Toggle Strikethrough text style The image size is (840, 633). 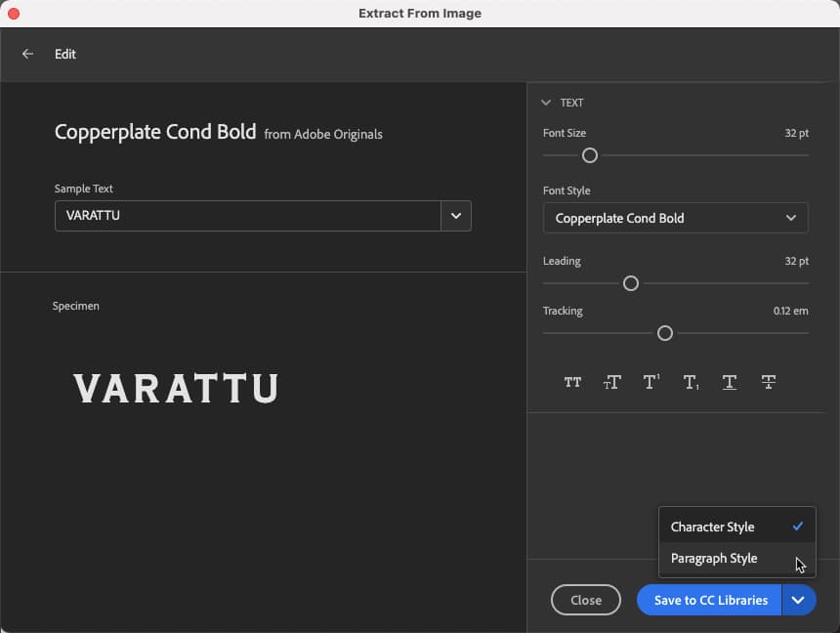[769, 382]
